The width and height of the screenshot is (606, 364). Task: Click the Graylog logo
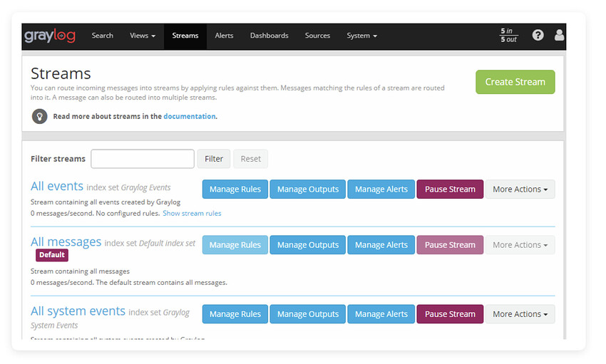pos(50,36)
